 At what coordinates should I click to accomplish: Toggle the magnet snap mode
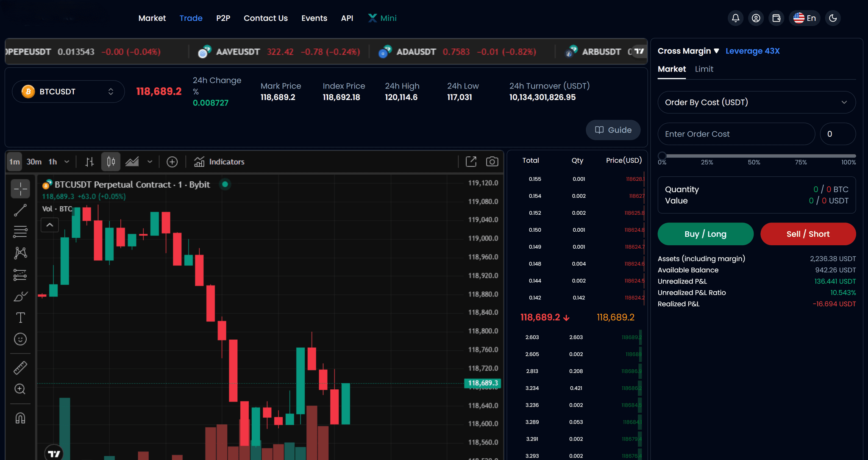pyautogui.click(x=20, y=418)
